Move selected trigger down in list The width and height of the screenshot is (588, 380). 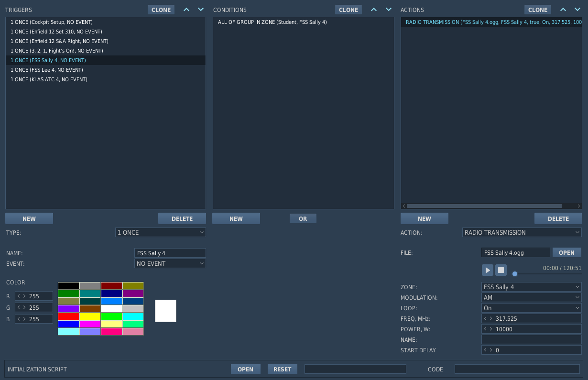[x=201, y=10]
